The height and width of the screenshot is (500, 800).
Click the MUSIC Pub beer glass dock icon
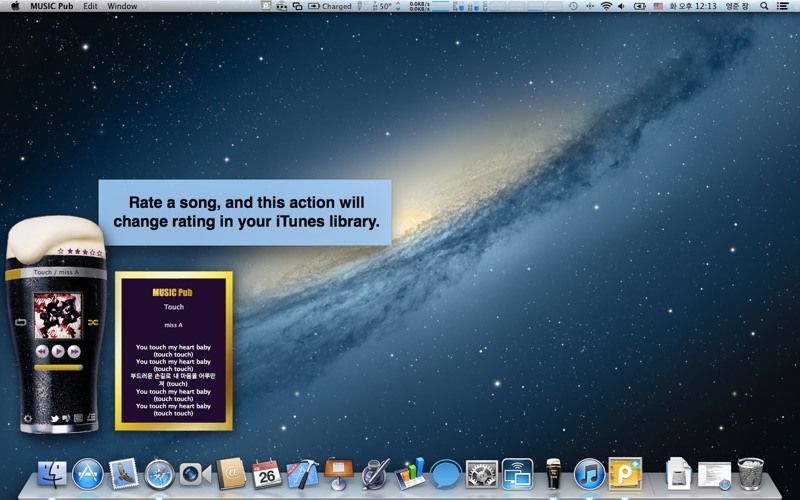pos(553,473)
